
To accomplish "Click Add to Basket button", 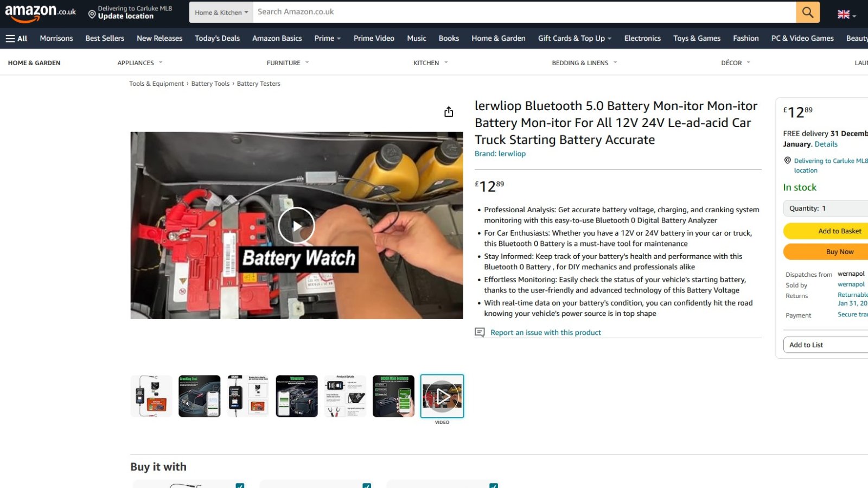I will pyautogui.click(x=826, y=231).
